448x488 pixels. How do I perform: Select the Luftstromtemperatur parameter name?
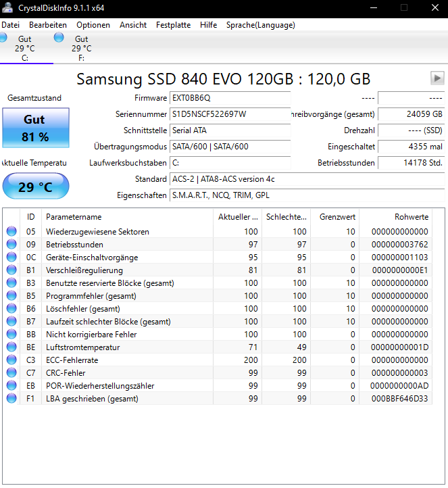click(x=82, y=347)
